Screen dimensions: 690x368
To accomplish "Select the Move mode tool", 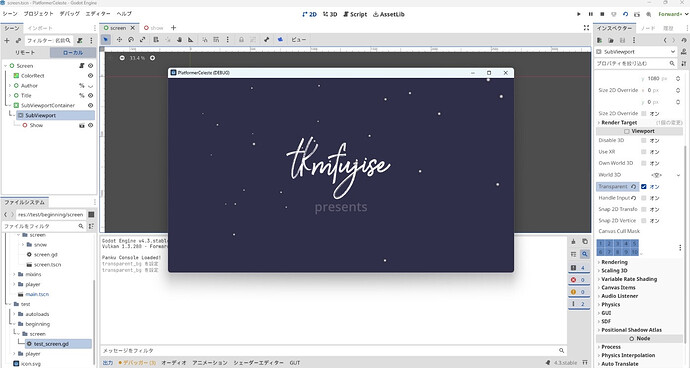I will [119, 40].
